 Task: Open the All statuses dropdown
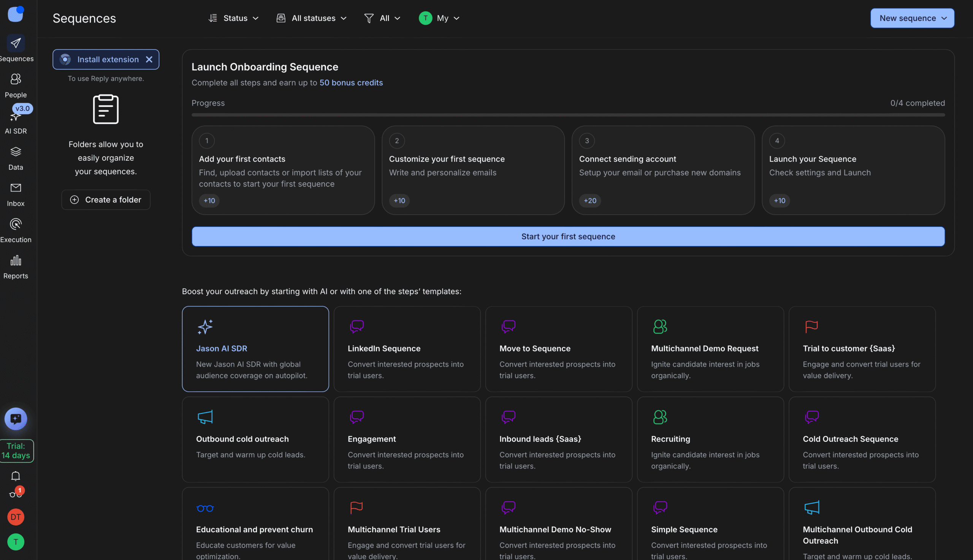coord(312,18)
